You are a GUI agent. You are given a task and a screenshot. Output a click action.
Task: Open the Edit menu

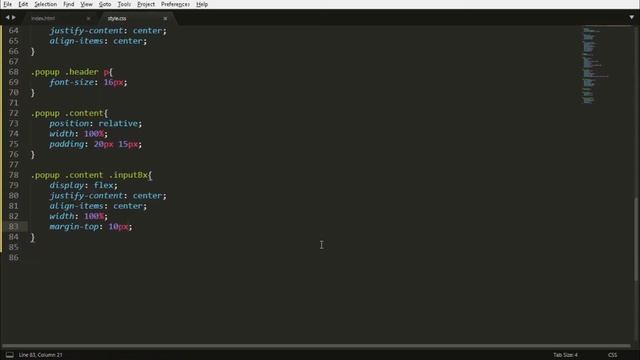tap(23, 4)
